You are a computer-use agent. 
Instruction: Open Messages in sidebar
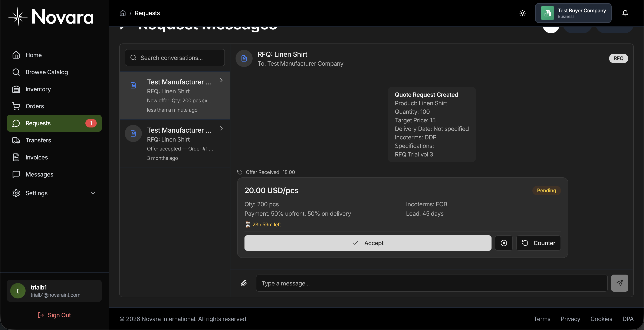tap(54, 174)
